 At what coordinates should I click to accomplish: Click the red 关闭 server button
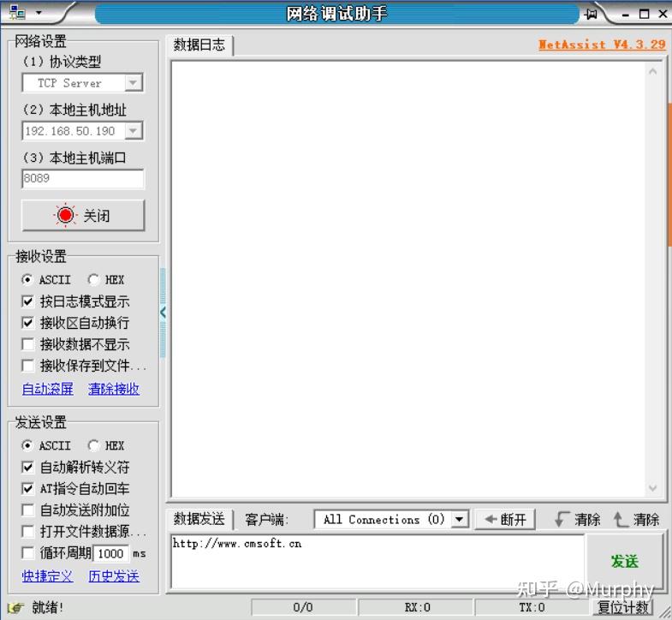[83, 215]
